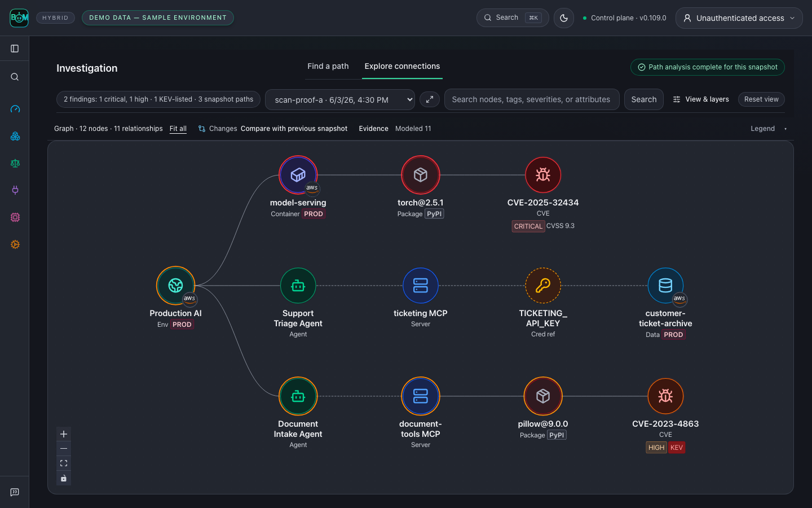Open the balance scale sidebar icon

coord(15,163)
